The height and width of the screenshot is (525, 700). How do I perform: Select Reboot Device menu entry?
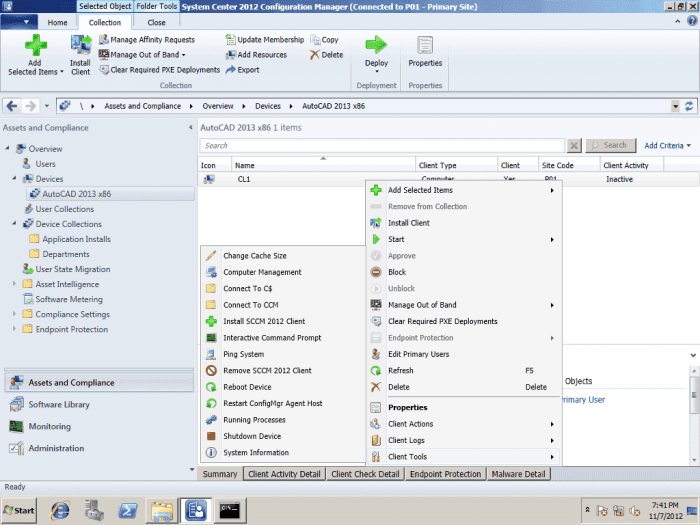(x=283, y=387)
